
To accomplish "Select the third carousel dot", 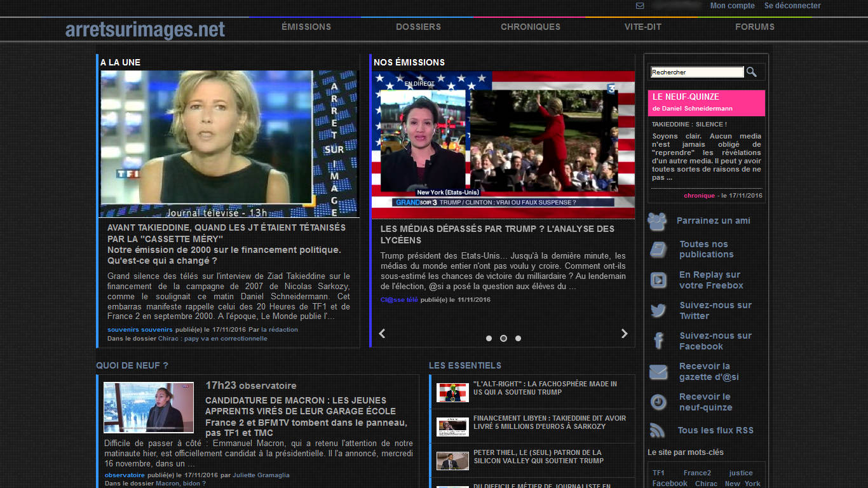I will pyautogui.click(x=518, y=339).
